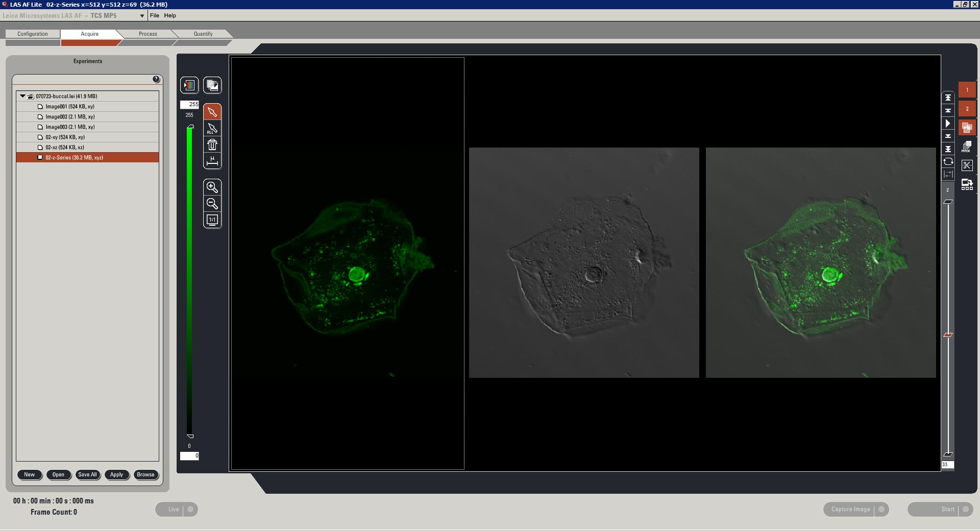The image size is (980, 531).
Task: Open the color lookup table icon
Action: tap(189, 85)
